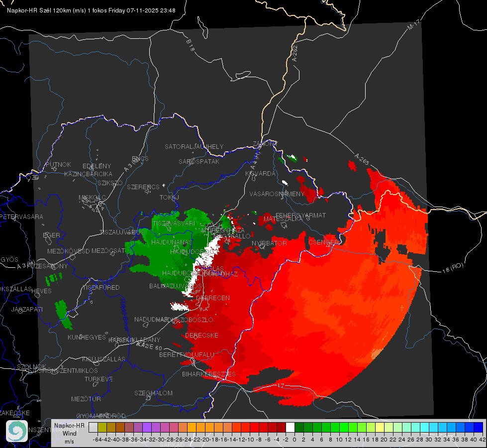Click the yellow swatch in the wind legend
This screenshot has height=448, width=487.
(x=380, y=428)
